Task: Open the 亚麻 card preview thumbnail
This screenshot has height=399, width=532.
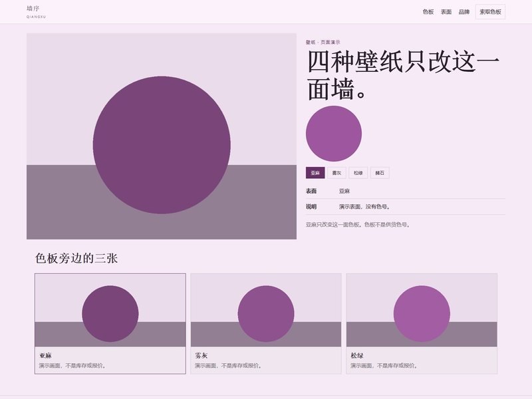Action: coord(110,310)
